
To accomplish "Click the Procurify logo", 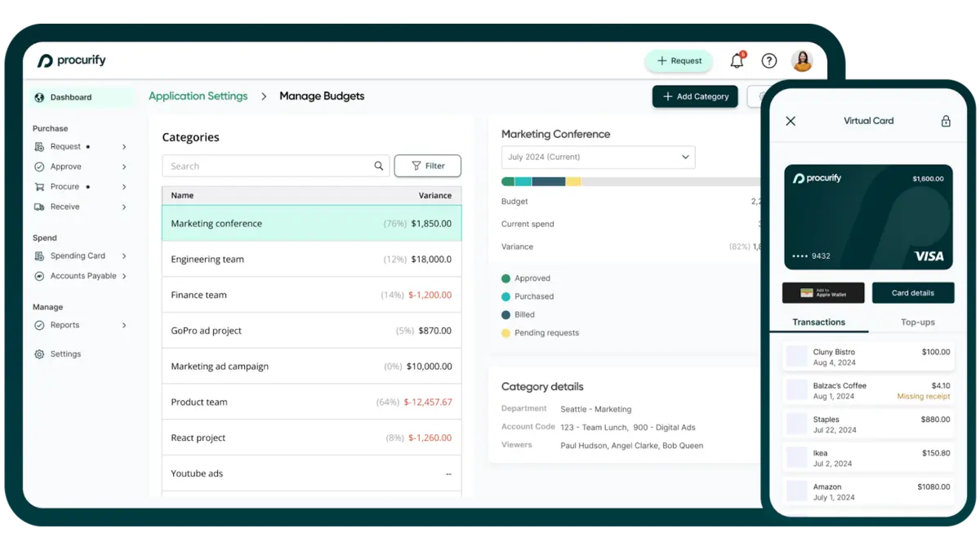I will pos(72,61).
